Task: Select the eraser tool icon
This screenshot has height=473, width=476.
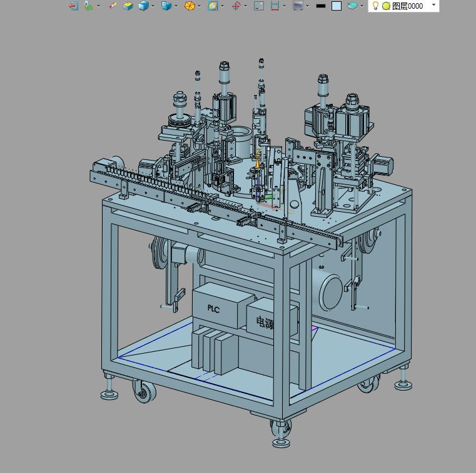Action: (x=113, y=6)
